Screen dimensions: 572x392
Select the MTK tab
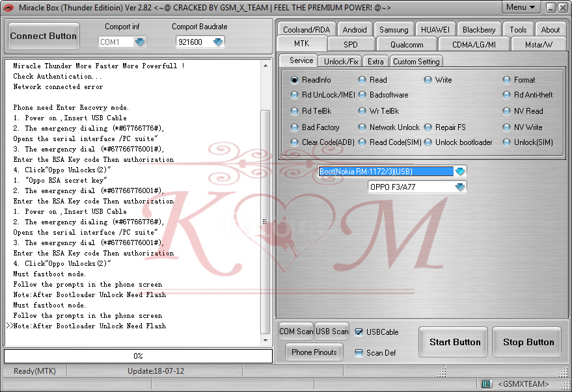(302, 44)
